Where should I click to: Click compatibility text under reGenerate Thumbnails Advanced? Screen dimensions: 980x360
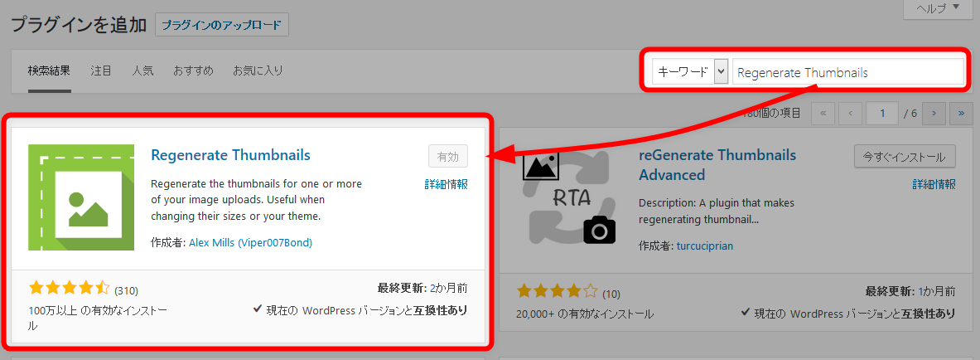(848, 313)
